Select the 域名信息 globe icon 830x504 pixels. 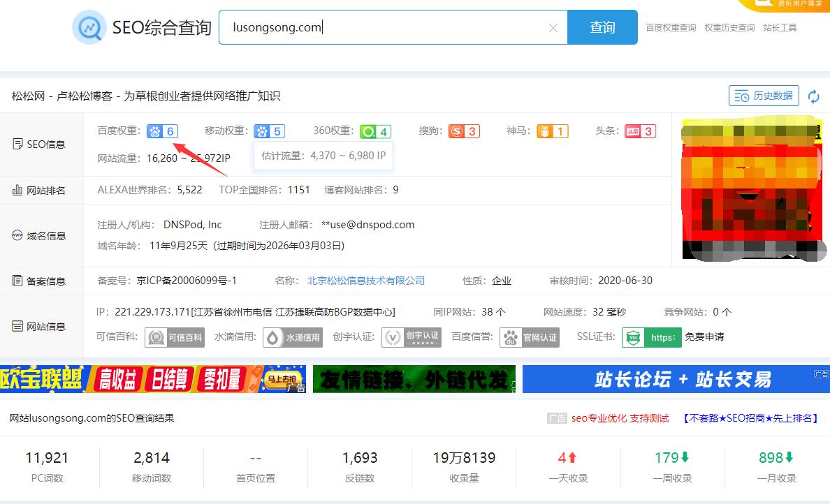coord(17,235)
